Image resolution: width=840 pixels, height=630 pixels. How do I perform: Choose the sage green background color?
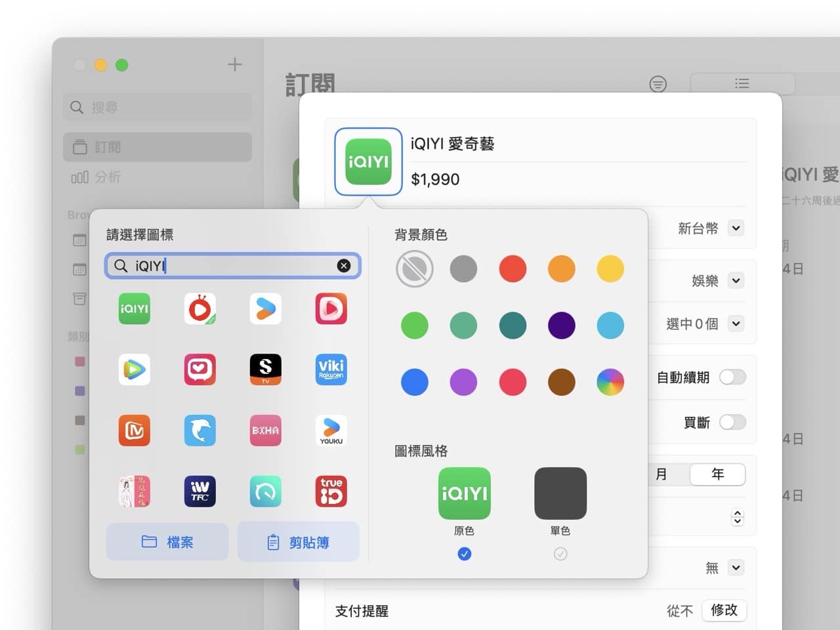[x=463, y=325]
